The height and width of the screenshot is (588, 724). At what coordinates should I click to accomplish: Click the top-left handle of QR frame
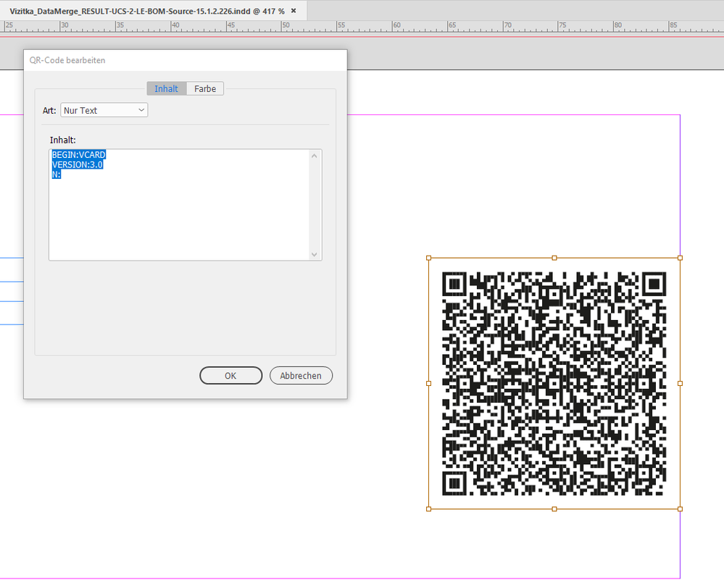click(429, 258)
